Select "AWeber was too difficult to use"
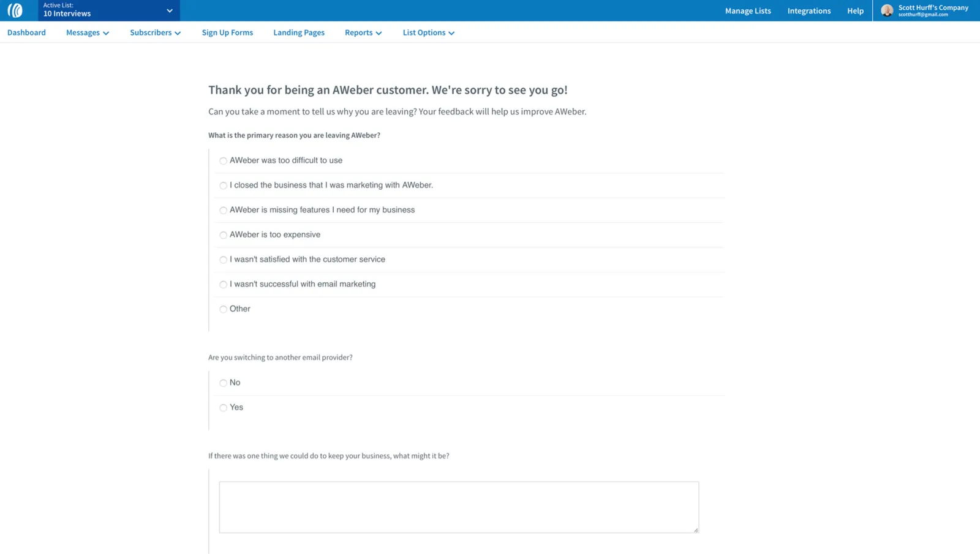The image size is (980, 554). (x=223, y=161)
